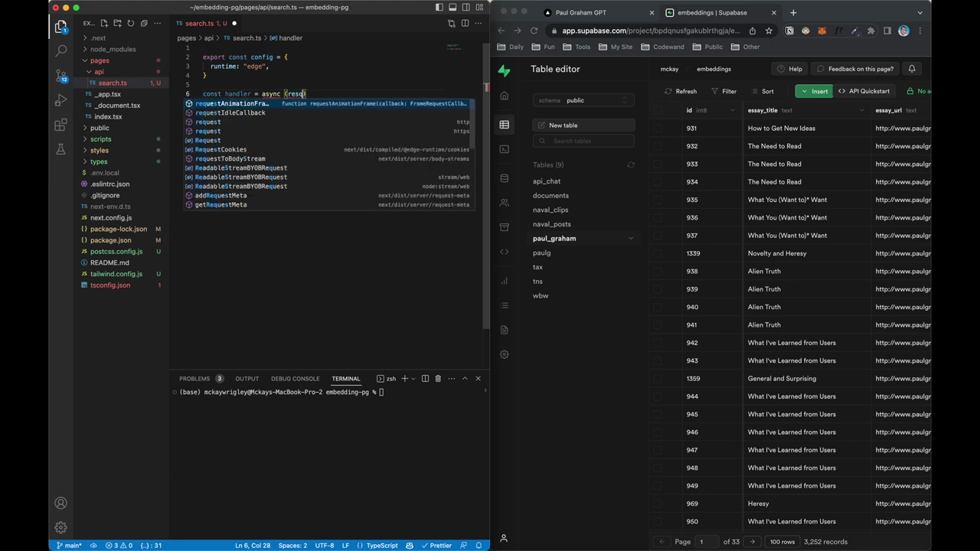Check the row with id 932
This screenshot has width=980, height=551.
[658, 146]
